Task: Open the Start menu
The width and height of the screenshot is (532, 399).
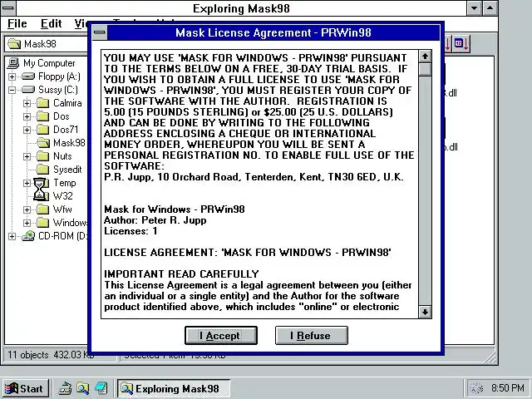Action: pos(24,388)
